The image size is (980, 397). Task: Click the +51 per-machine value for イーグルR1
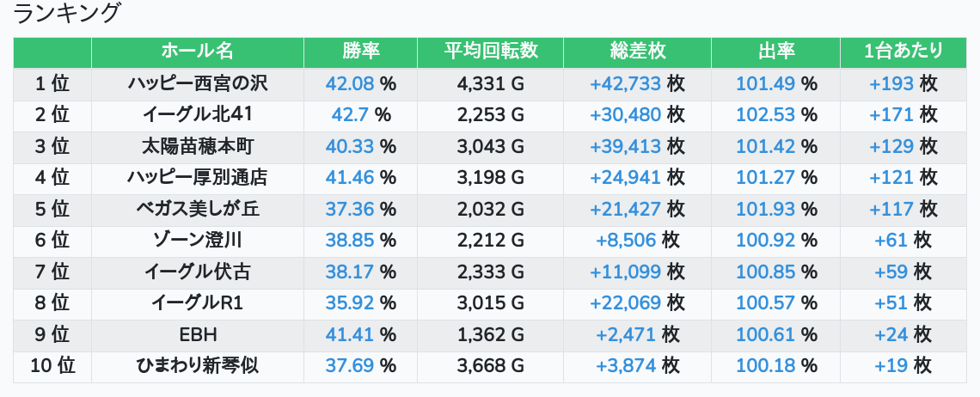click(891, 303)
